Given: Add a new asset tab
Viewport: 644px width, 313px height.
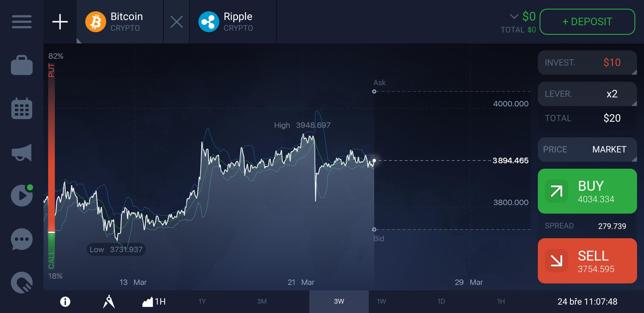Looking at the screenshot, I should [x=60, y=22].
